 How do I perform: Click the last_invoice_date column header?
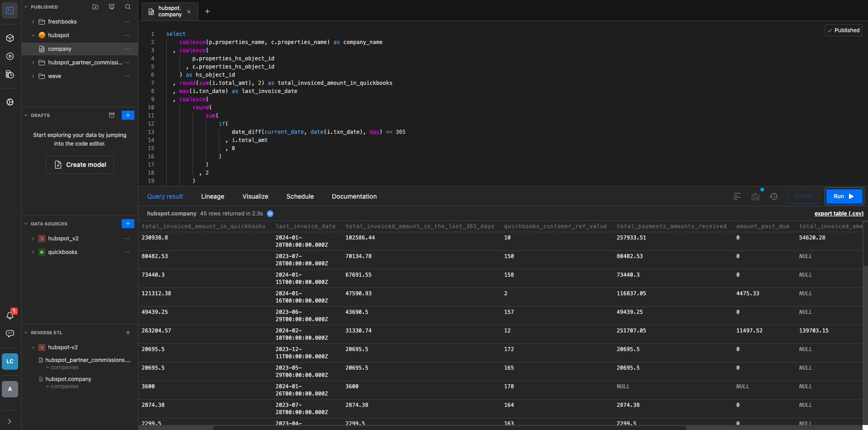coord(306,226)
